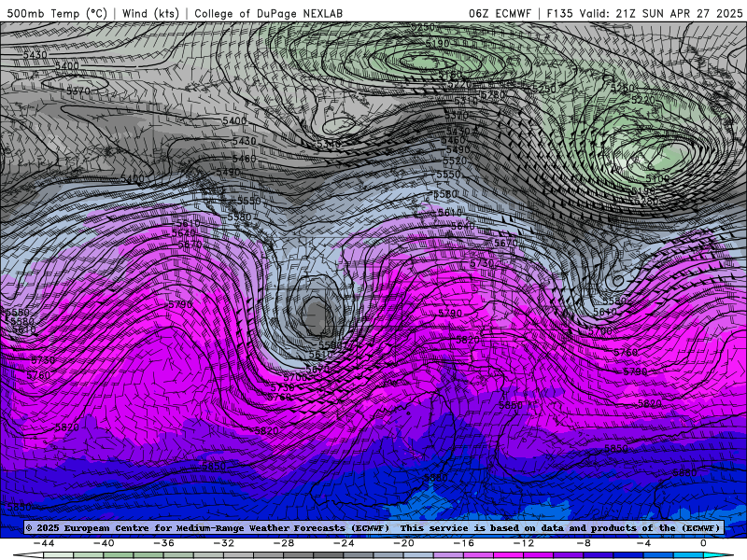747x560 pixels.
Task: Click the 5340 contour label
Action: pyautogui.click(x=329, y=144)
